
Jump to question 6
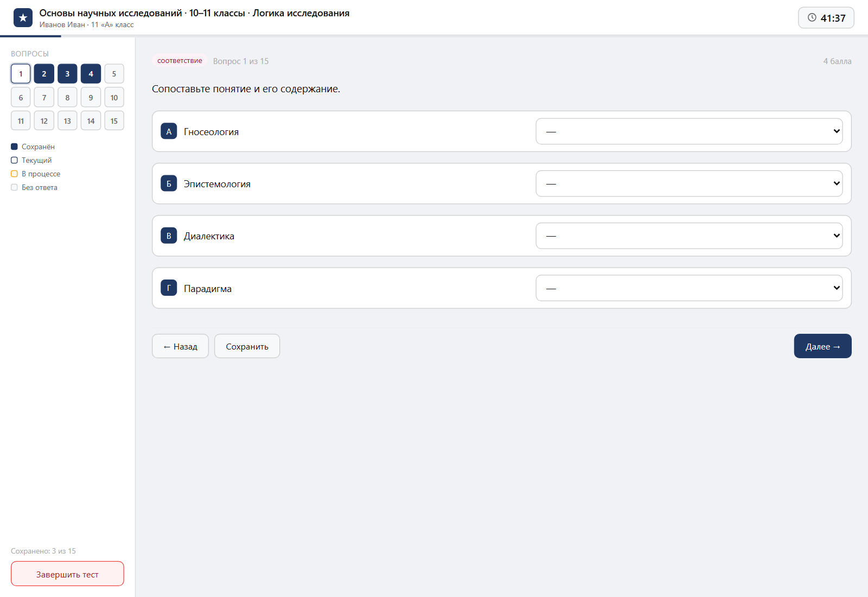click(x=21, y=97)
